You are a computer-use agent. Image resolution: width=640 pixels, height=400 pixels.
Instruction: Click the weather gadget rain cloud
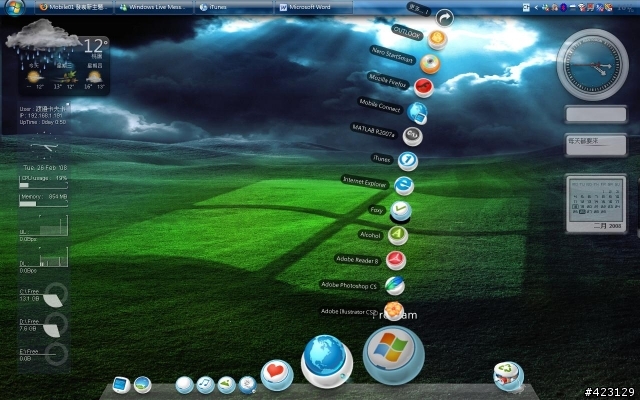[x=43, y=39]
